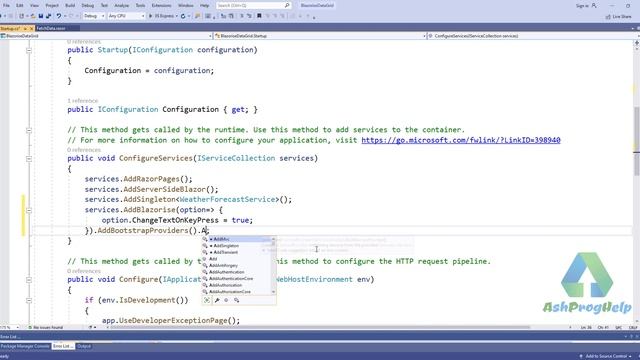Collapse the AddBlazorise lambda outline
The image size is (640, 360).
(x=29, y=210)
